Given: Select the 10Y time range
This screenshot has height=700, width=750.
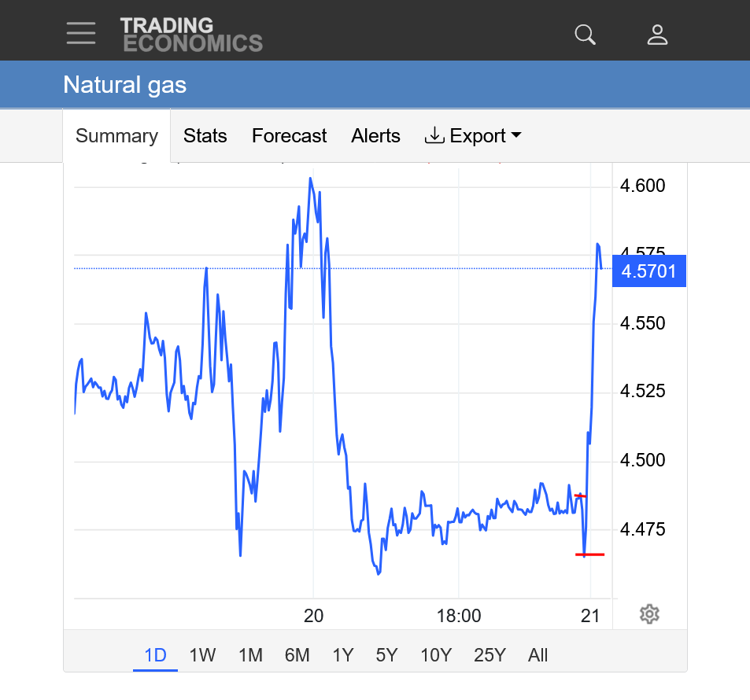Looking at the screenshot, I should 435,655.
